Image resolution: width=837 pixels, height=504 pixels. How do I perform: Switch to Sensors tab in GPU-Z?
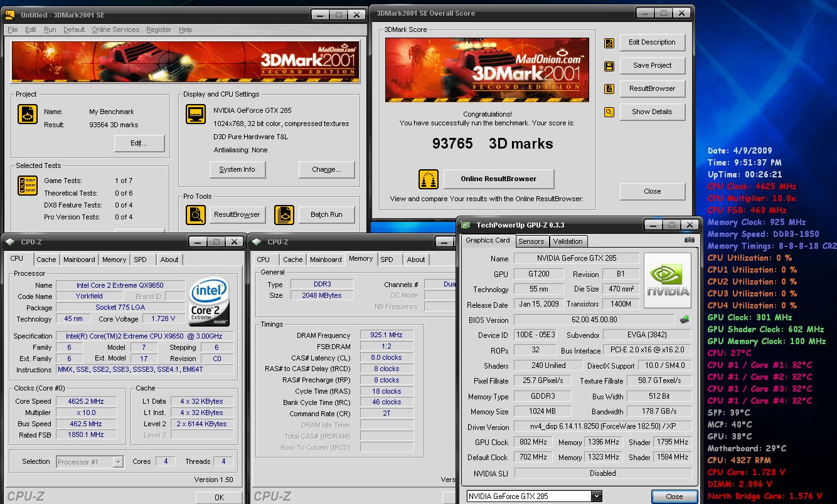[x=531, y=241]
